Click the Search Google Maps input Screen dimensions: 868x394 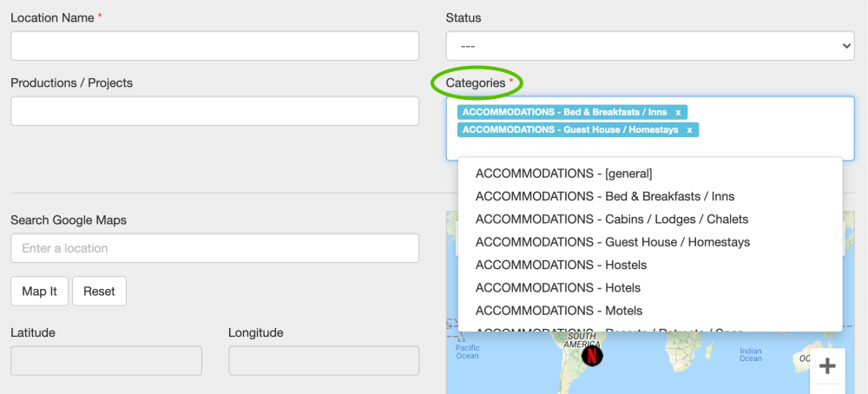tap(214, 248)
